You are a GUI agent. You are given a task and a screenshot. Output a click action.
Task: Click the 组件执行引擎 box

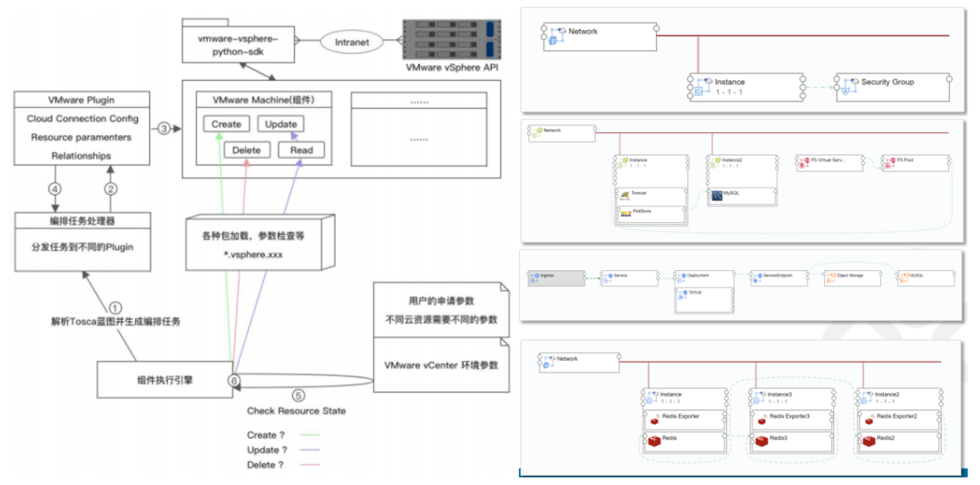[165, 378]
